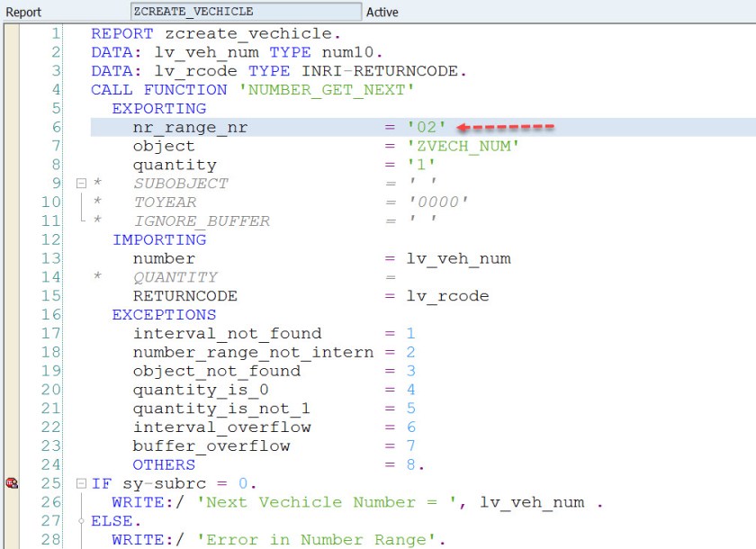Click 'interval_not_found' exception
The width and height of the screenshot is (756, 549).
tap(228, 334)
